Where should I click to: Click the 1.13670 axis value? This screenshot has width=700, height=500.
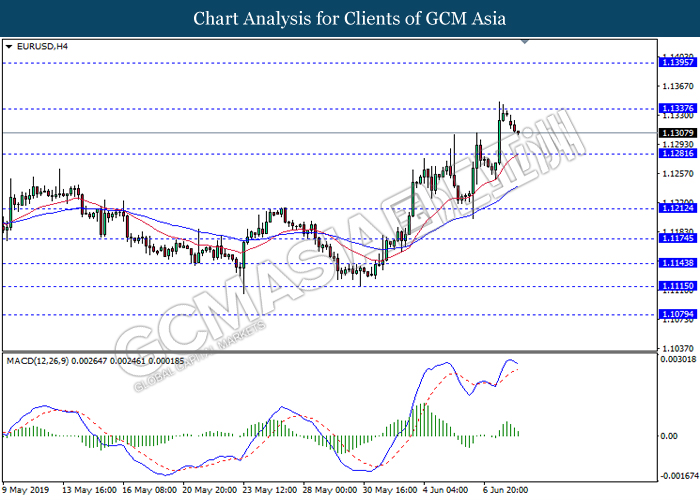[x=678, y=86]
